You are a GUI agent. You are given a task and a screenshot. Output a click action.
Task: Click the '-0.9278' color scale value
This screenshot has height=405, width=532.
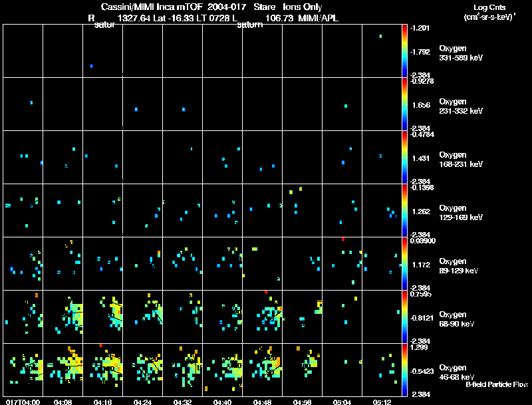(422, 81)
